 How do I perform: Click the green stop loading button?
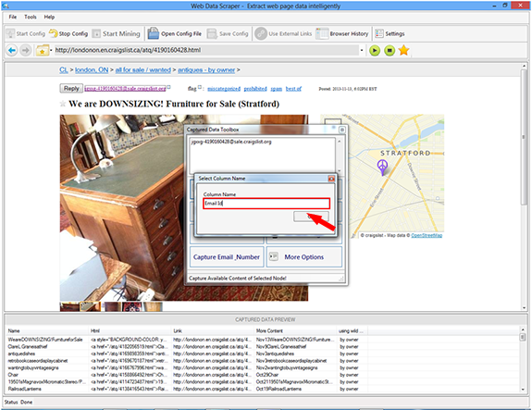coord(390,51)
